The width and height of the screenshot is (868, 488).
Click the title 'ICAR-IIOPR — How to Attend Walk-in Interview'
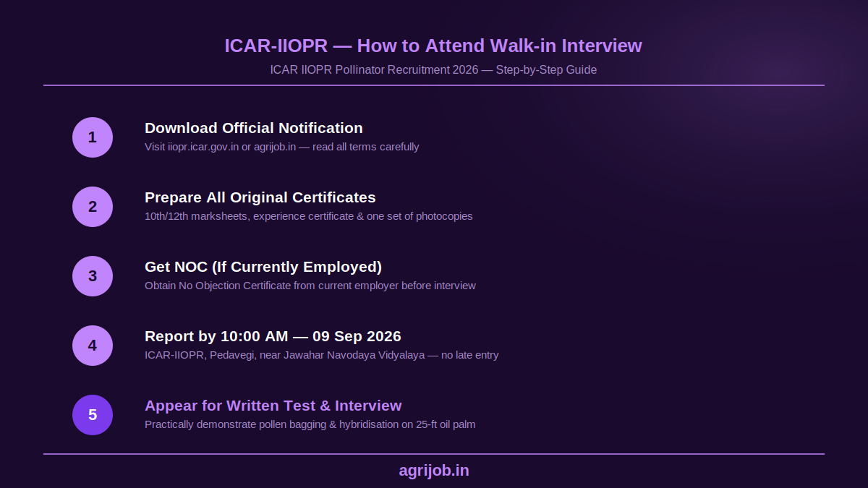[433, 46]
